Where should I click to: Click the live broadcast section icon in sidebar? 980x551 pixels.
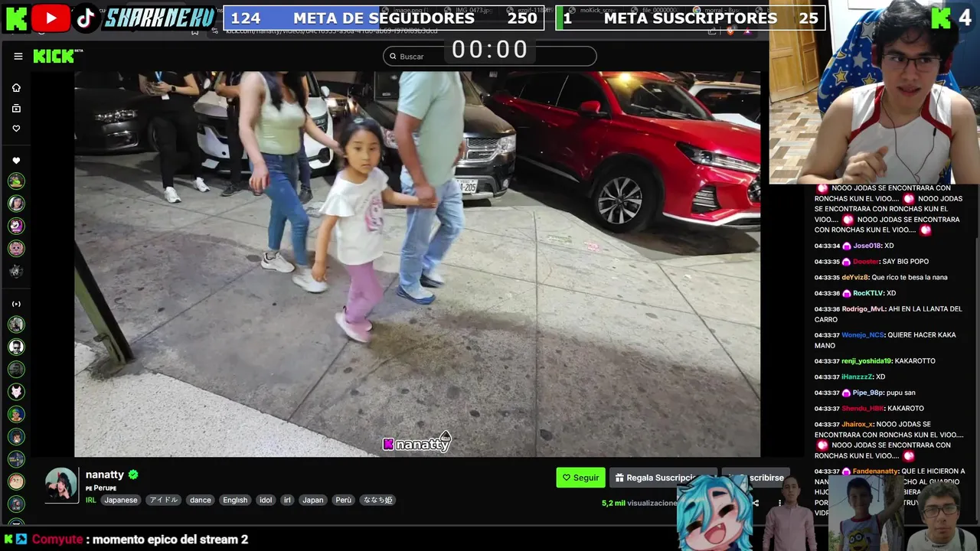(x=16, y=304)
